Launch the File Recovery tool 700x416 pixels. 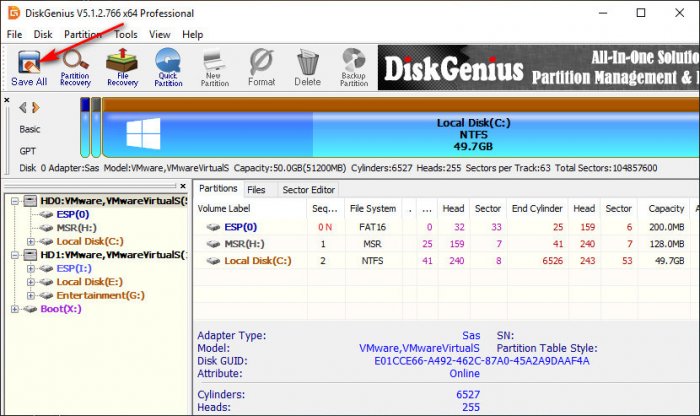[x=122, y=68]
